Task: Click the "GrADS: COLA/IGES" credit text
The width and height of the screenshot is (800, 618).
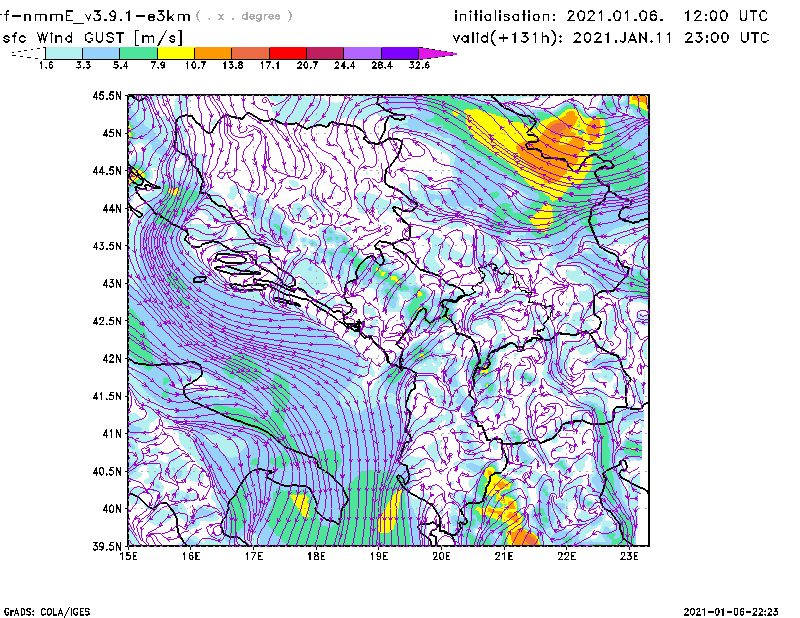Action: click(x=47, y=612)
